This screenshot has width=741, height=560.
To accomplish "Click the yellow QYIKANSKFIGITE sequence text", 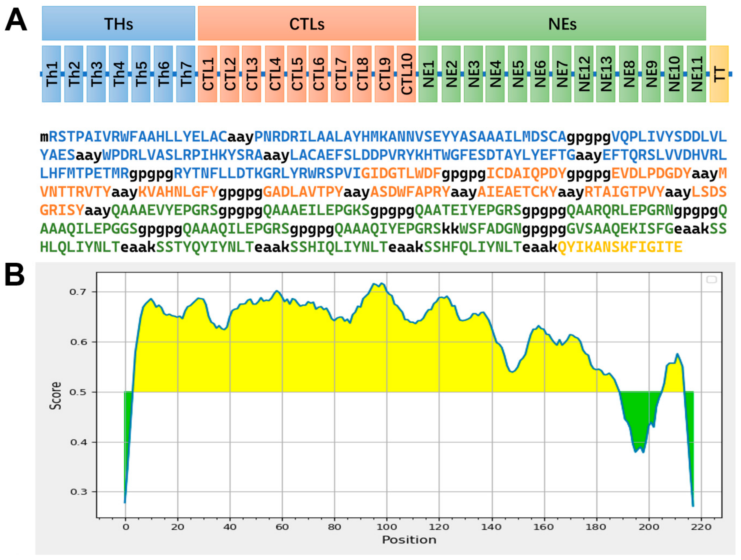I will pyautogui.click(x=620, y=247).
